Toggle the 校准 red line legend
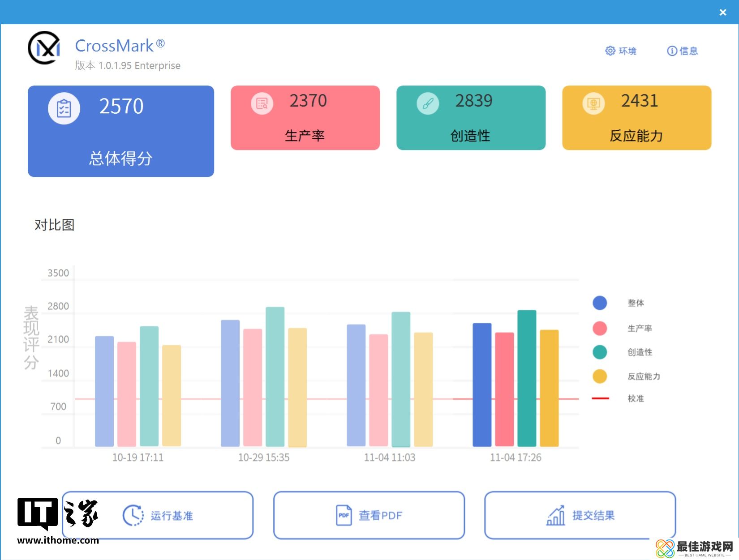The height and width of the screenshot is (560, 739). click(600, 398)
